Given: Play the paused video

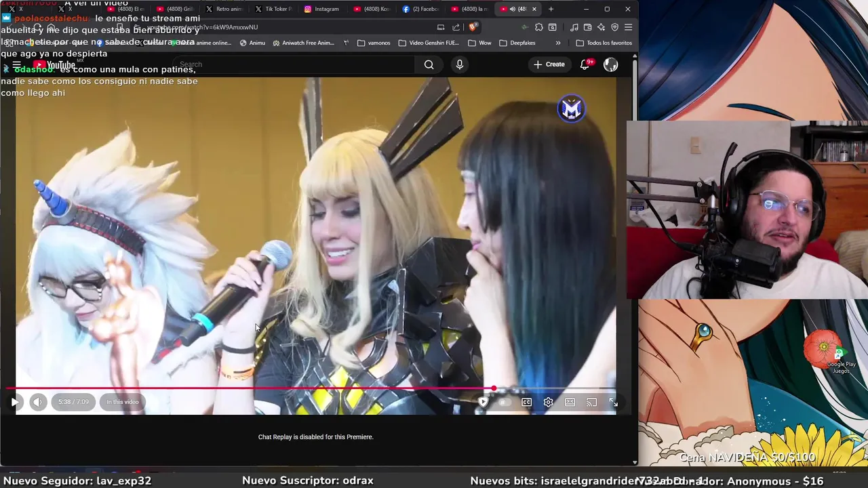Looking at the screenshot, I should pos(15,402).
